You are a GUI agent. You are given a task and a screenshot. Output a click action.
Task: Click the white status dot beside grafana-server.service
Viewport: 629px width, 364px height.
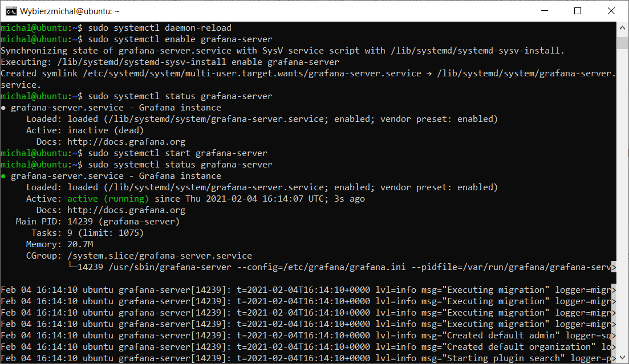3,108
